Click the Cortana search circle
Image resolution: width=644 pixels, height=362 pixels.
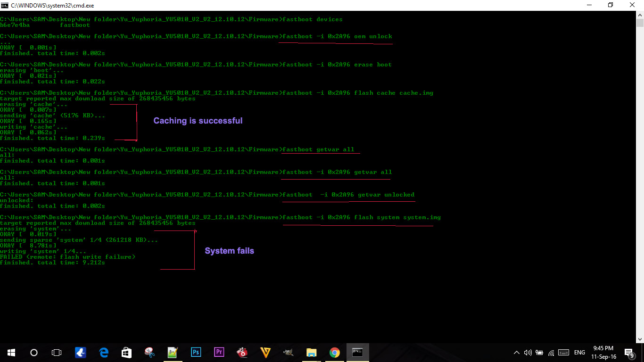point(34,352)
